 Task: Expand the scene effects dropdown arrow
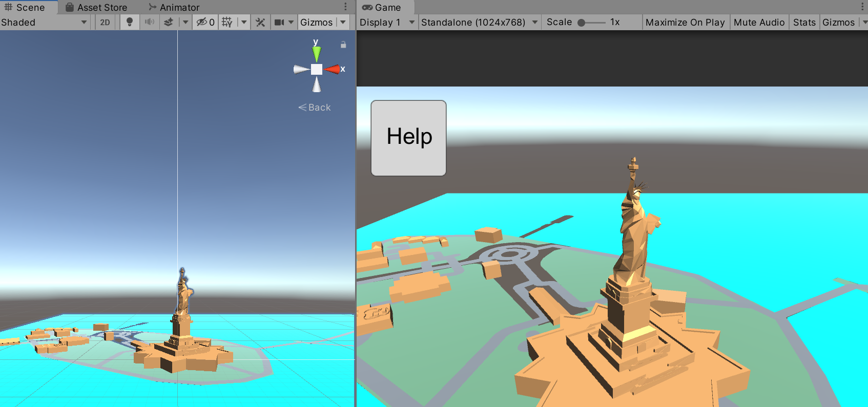point(185,22)
